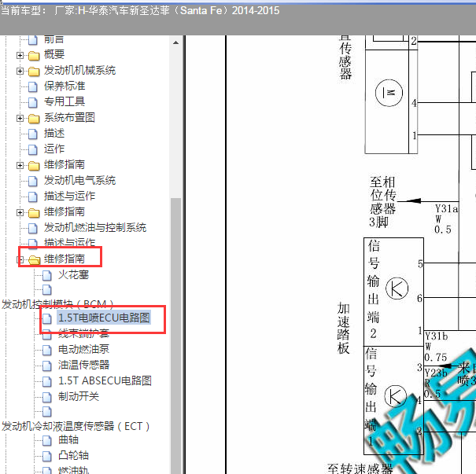Click the tree panel vertical scrollbar thumb
Screen dimensions: 476x474
click(175, 336)
